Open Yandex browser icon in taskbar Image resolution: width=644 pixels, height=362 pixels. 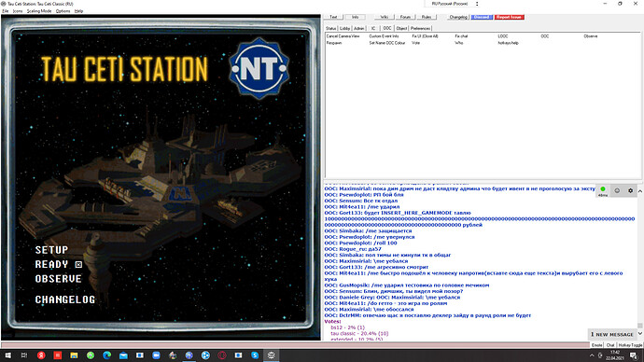pyautogui.click(x=41, y=355)
